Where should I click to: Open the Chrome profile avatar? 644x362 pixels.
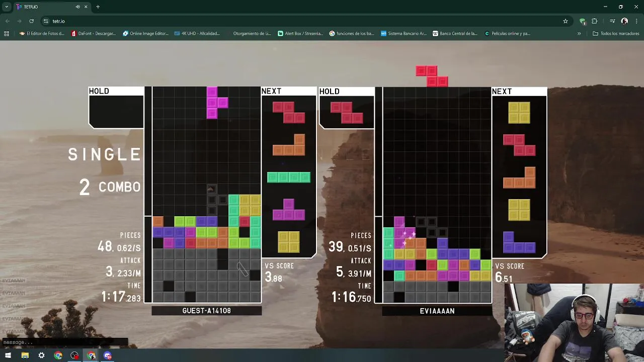pos(624,21)
